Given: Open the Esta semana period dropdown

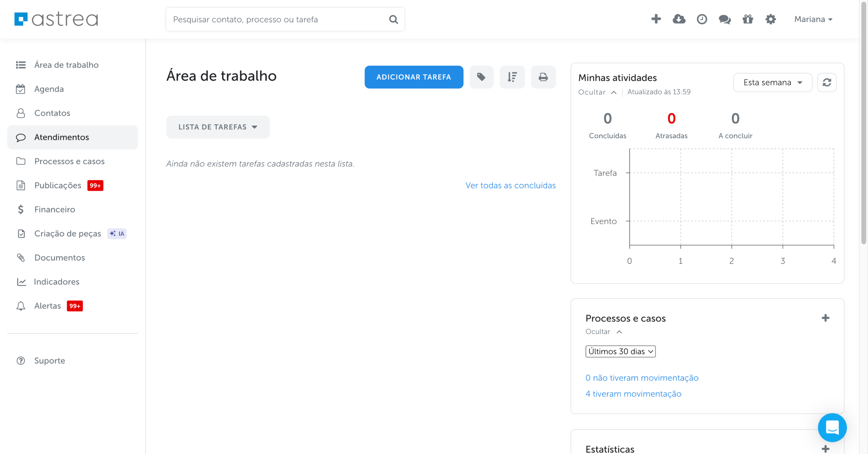Looking at the screenshot, I should (x=772, y=82).
